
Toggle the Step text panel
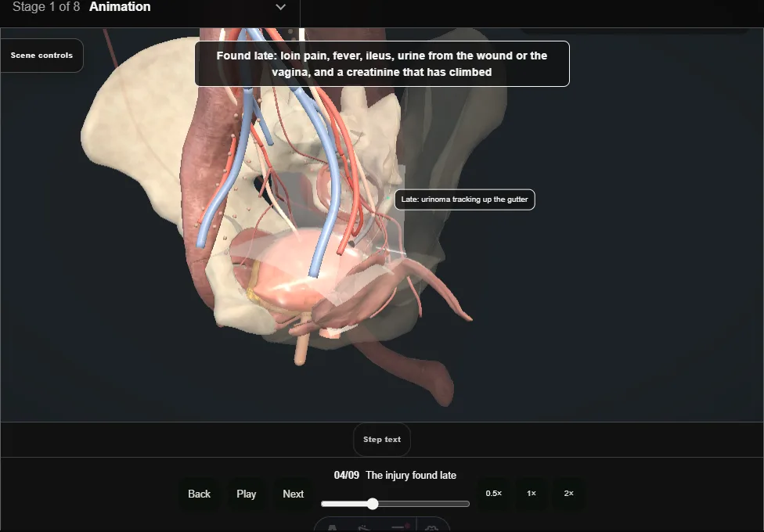click(x=382, y=440)
